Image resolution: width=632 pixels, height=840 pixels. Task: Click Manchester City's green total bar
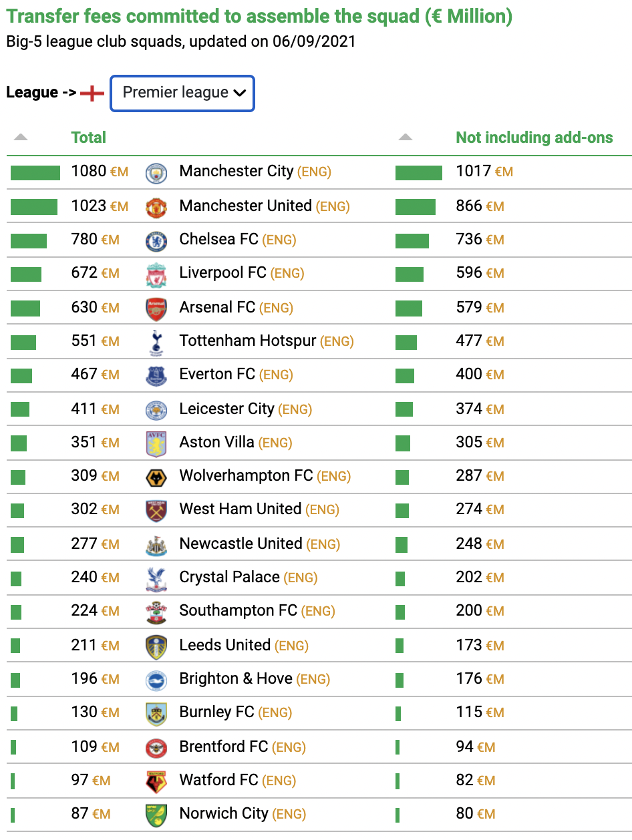pyautogui.click(x=35, y=173)
